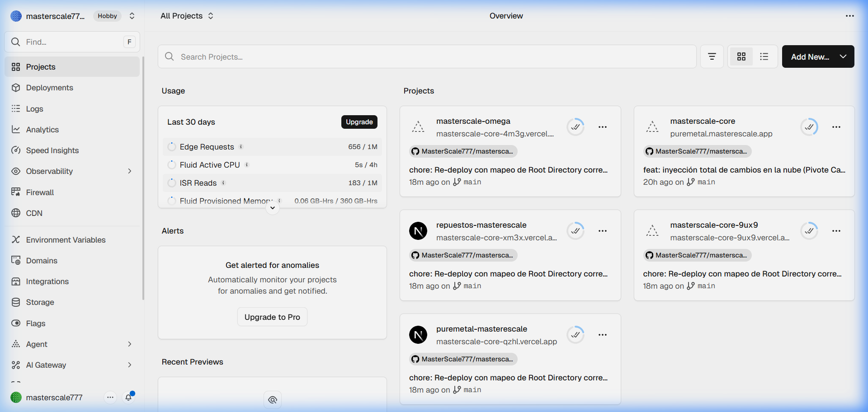
Task: Open GitHub repo link on puremetal-masterescale card
Action: (x=463, y=359)
